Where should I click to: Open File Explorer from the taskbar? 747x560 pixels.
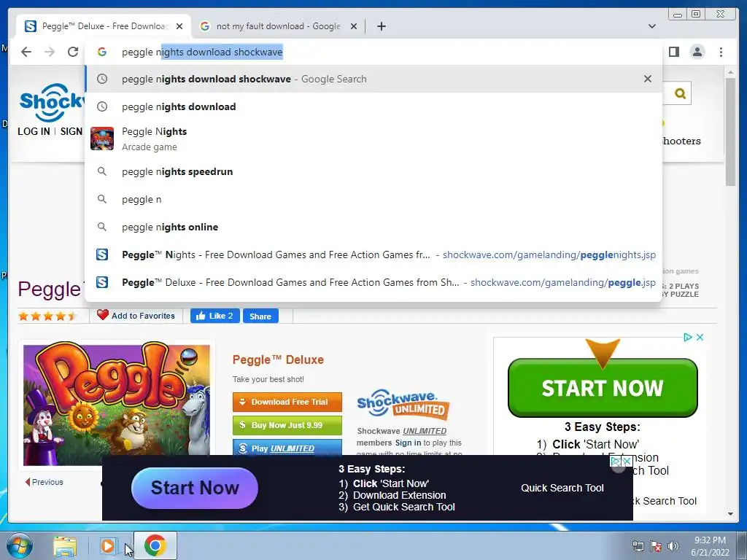(x=65, y=545)
